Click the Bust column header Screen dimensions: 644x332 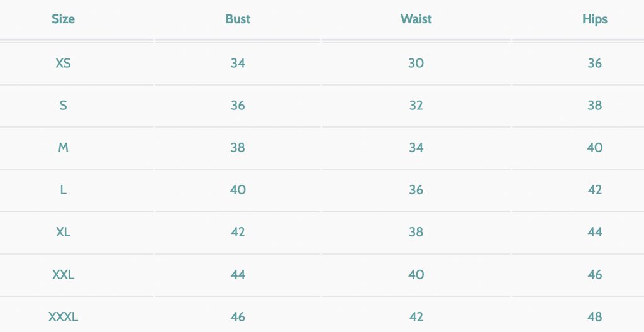pos(238,19)
